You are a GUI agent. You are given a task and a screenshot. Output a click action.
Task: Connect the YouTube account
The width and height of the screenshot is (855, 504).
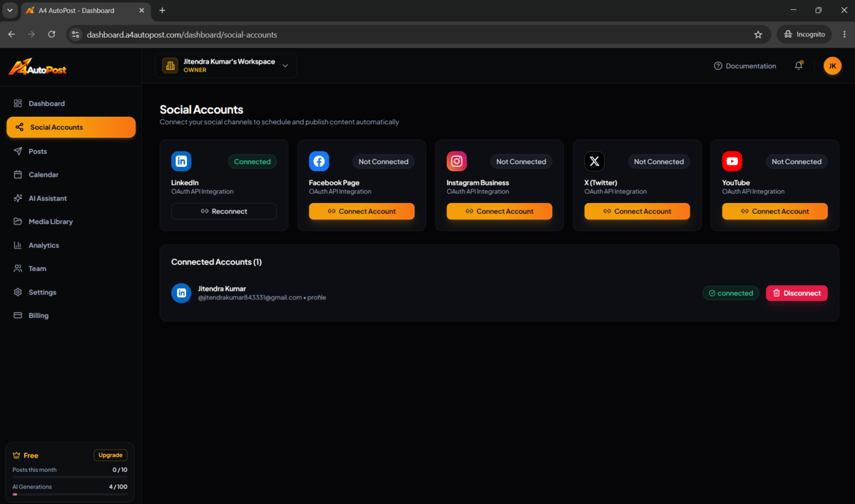click(774, 212)
